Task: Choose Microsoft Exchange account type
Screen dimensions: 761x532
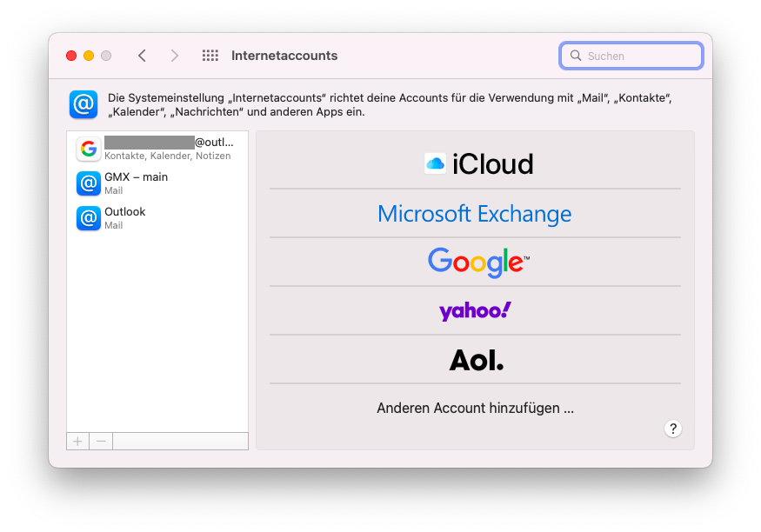Action: coord(475,213)
